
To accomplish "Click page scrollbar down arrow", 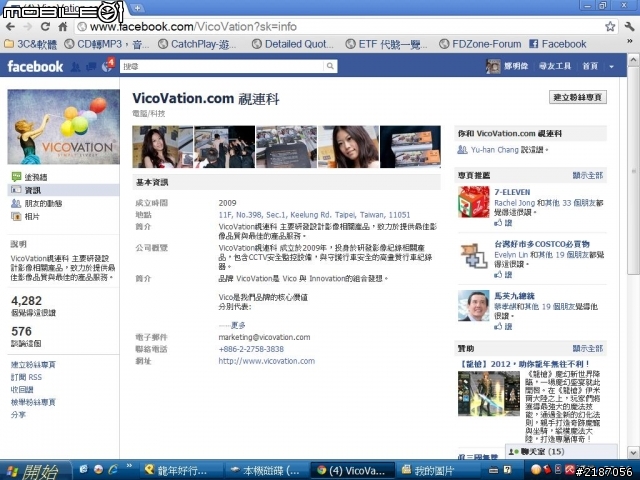I will [x=633, y=452].
